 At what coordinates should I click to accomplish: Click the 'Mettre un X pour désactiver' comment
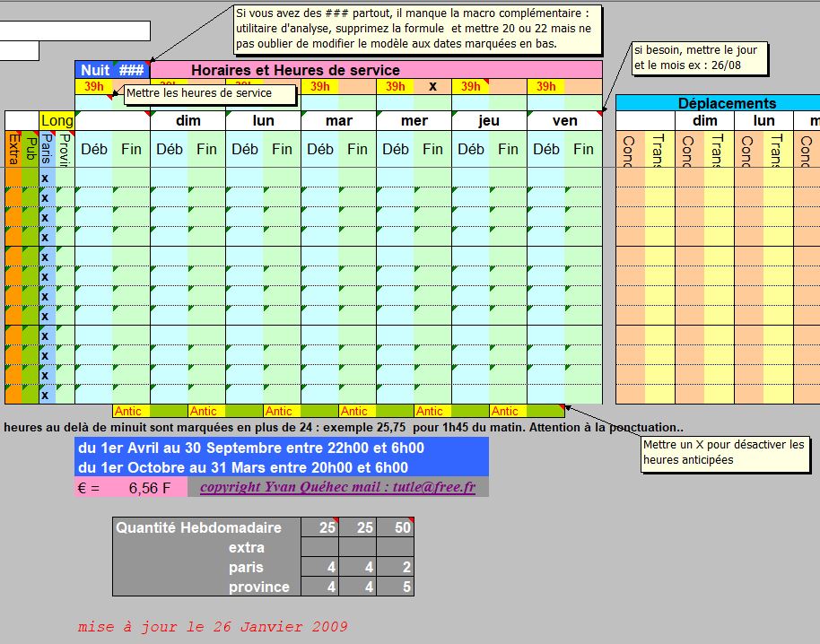pos(725,453)
